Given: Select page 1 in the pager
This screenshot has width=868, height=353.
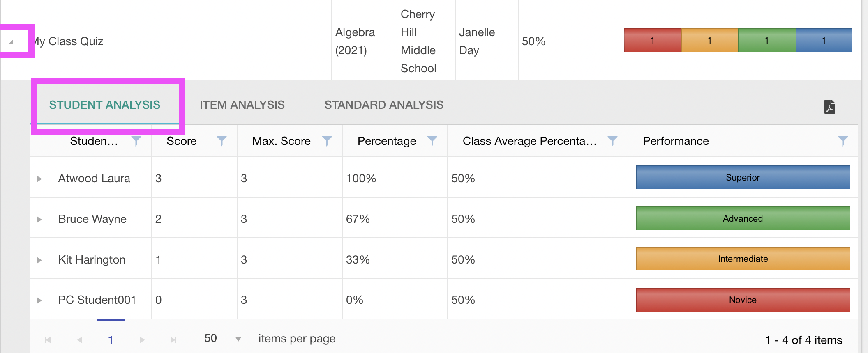Looking at the screenshot, I should [x=111, y=340].
